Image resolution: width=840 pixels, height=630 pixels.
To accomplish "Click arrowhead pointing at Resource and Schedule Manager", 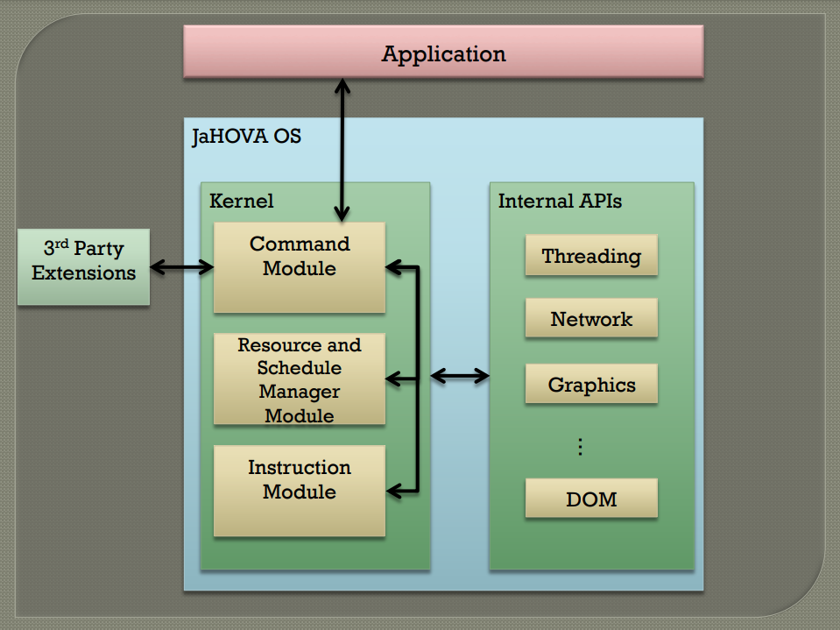I will [x=394, y=379].
